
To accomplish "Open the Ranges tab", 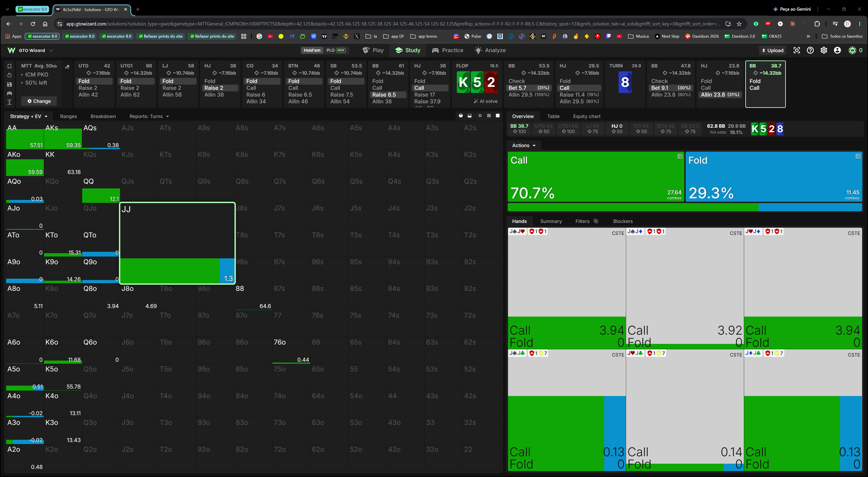I will (x=68, y=116).
